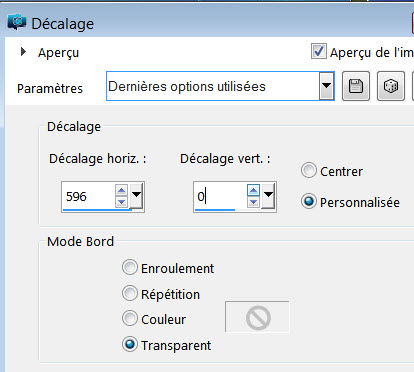Click the Décalage horiz. value field showing 596

click(89, 196)
